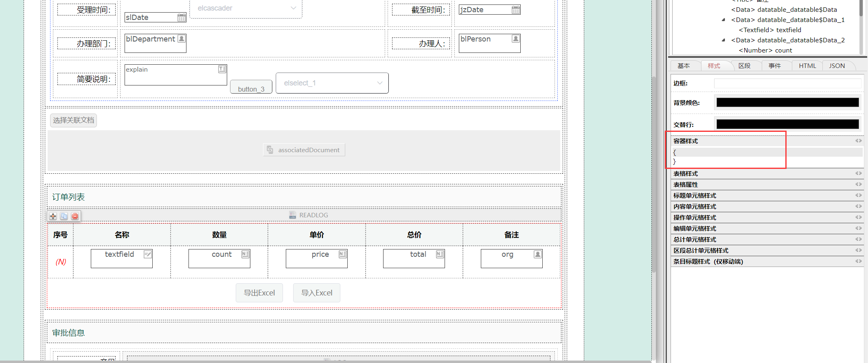
Task: Click the copy icon on the datatable toolbar
Action: click(64, 216)
